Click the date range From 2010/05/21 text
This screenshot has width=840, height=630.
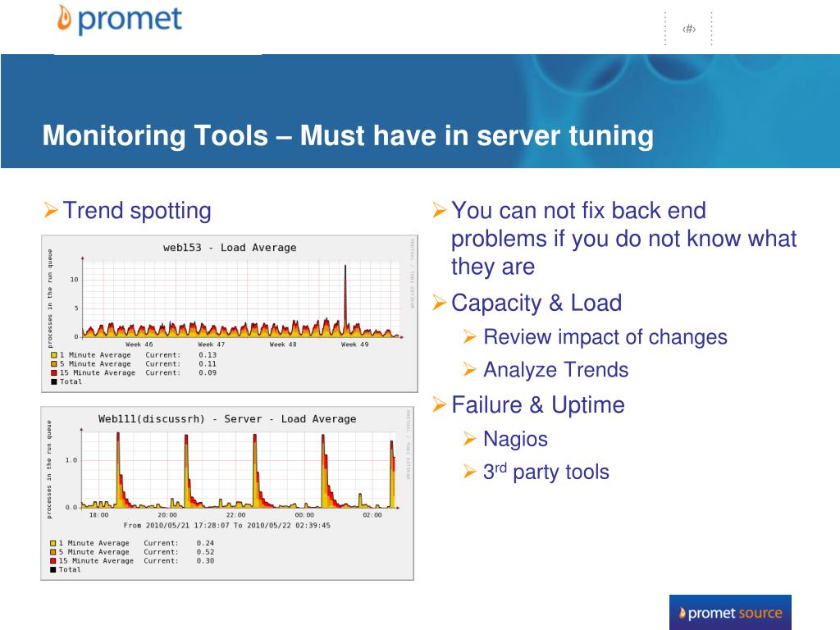227,526
